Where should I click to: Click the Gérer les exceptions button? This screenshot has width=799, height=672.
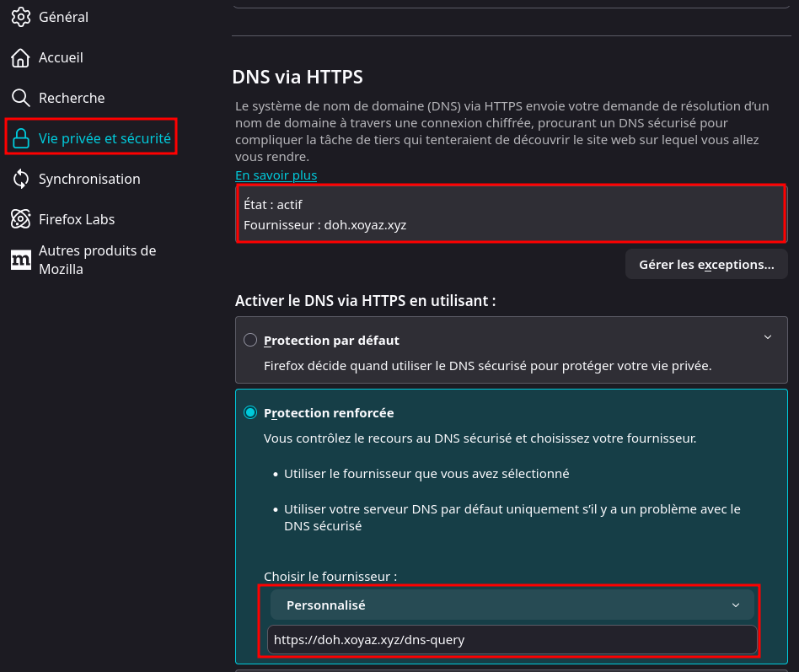click(x=706, y=265)
